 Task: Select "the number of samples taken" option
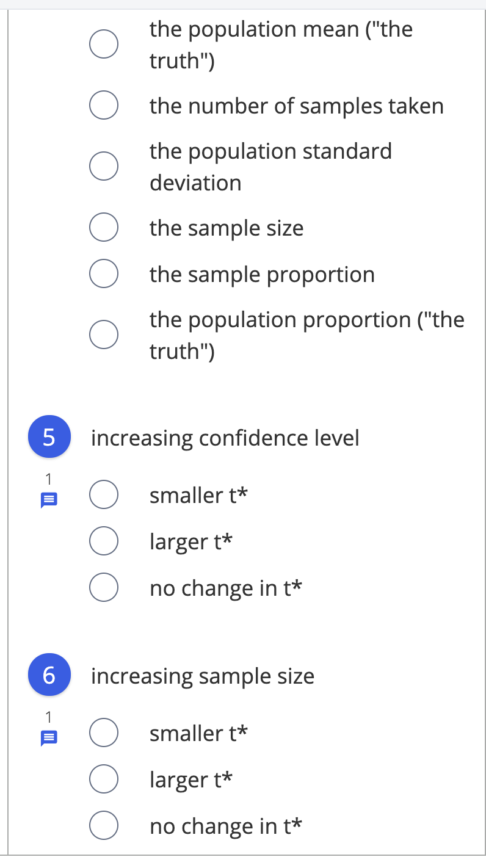[x=103, y=104]
